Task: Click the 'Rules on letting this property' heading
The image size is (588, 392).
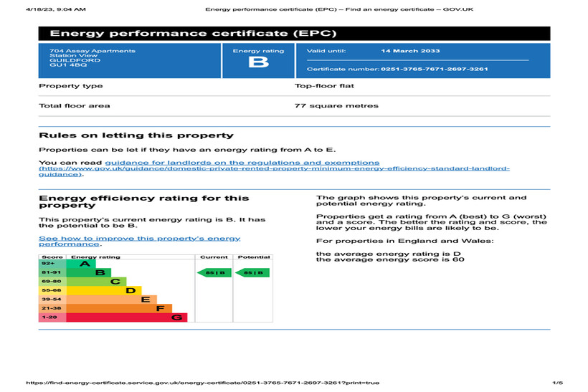Action: (136, 135)
